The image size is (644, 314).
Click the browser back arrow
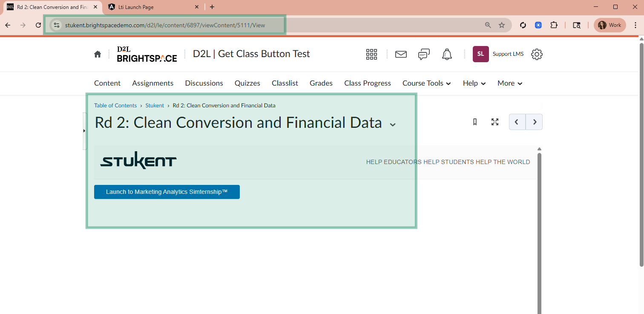[8, 25]
